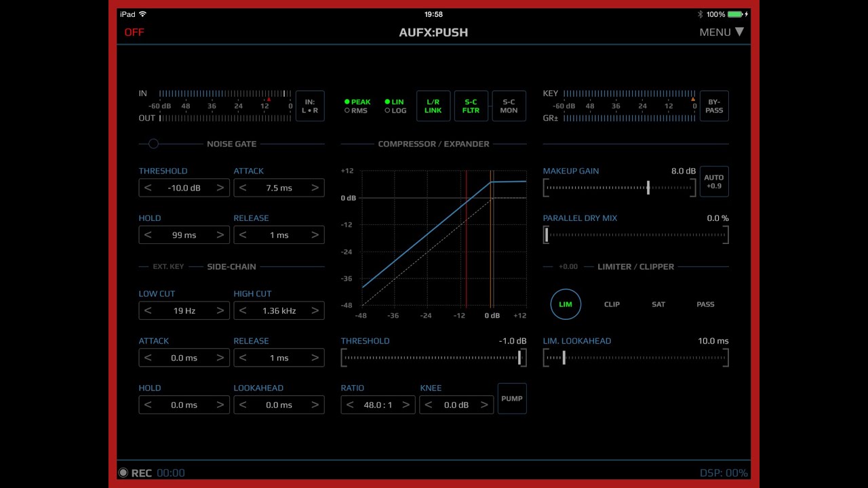The image size is (868, 488).
Task: Decrease side-chain attack 0.0 ms
Action: click(148, 358)
